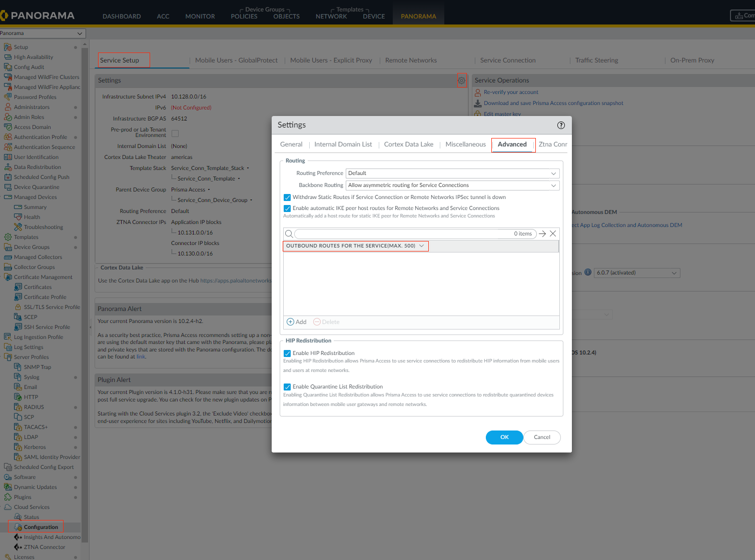Click the OK button in the Settings dialog
Viewport: 755px width, 560px height.
[x=504, y=437]
